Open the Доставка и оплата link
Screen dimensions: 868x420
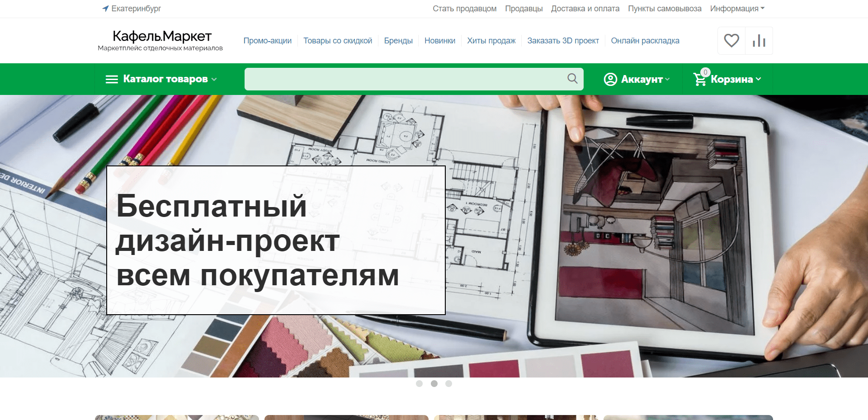click(x=585, y=9)
